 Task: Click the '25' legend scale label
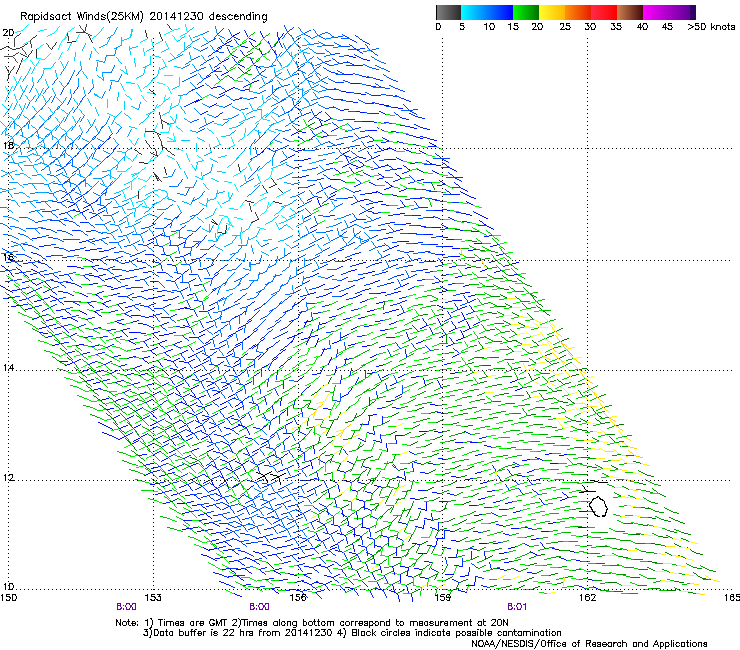tap(565, 27)
